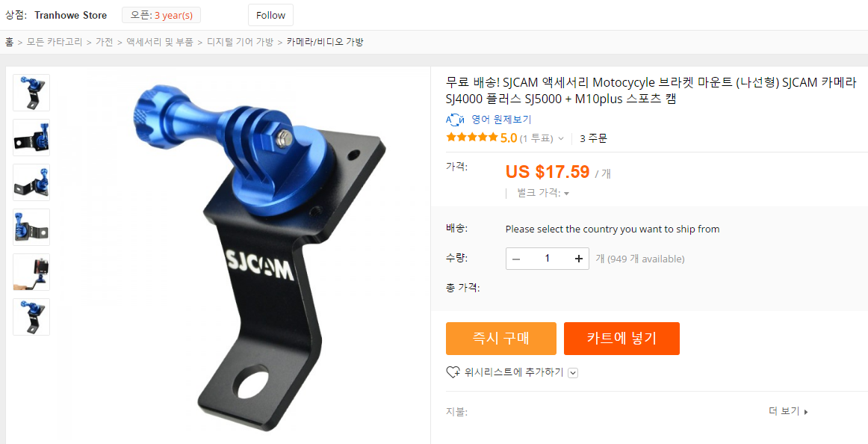Click the 카트에 넣기 button
The image size is (868, 444).
621,339
